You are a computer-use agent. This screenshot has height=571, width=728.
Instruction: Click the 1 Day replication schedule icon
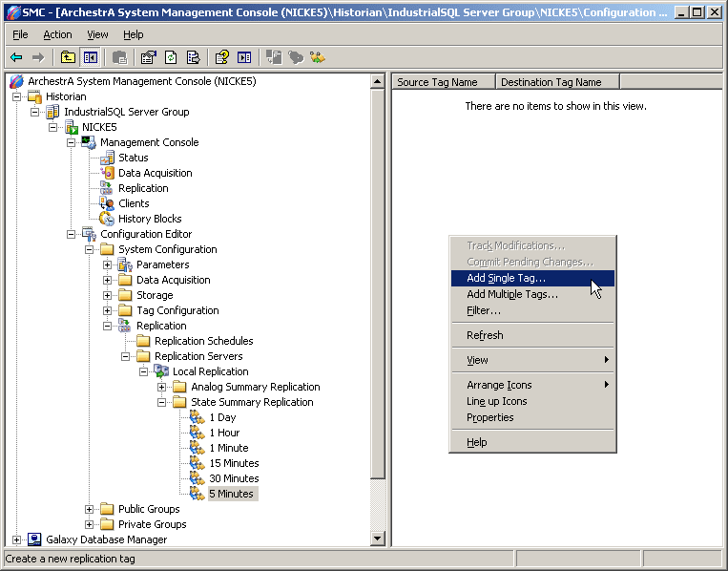pyautogui.click(x=198, y=417)
